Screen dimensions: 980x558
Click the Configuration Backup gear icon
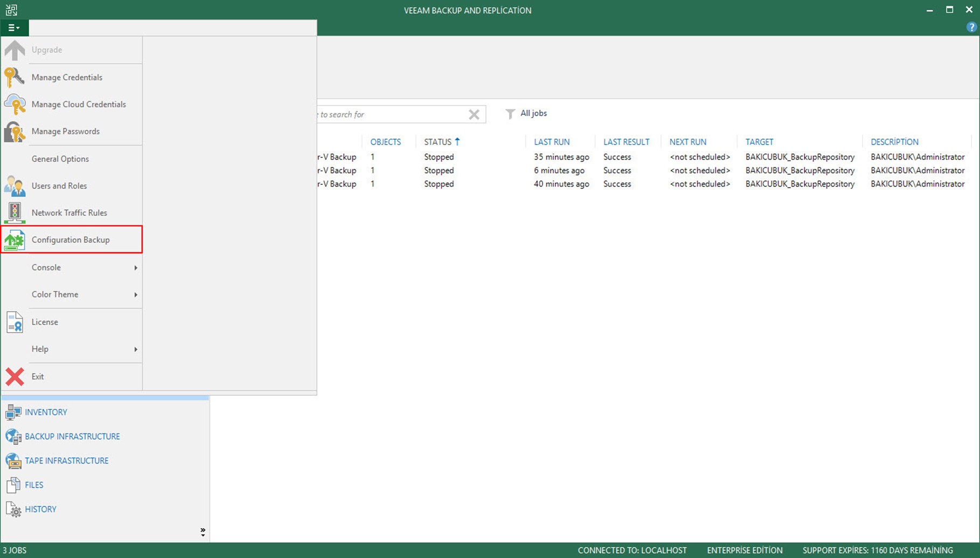point(15,240)
